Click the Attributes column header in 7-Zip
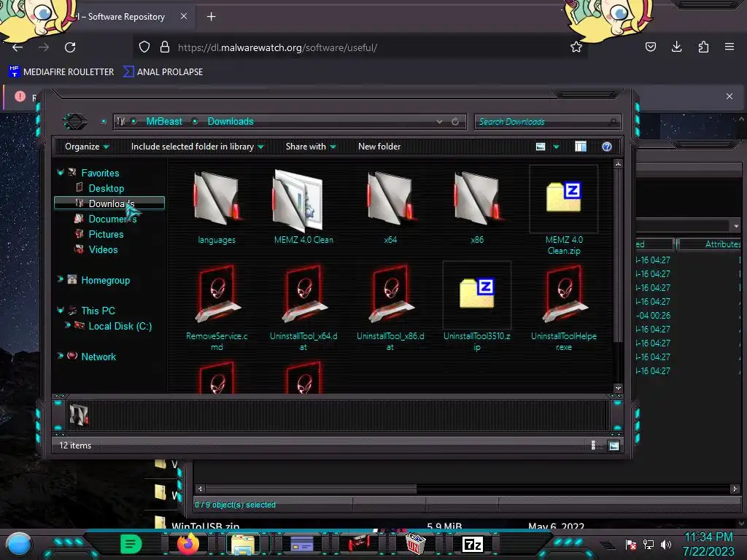This screenshot has width=747, height=560. 711,244
